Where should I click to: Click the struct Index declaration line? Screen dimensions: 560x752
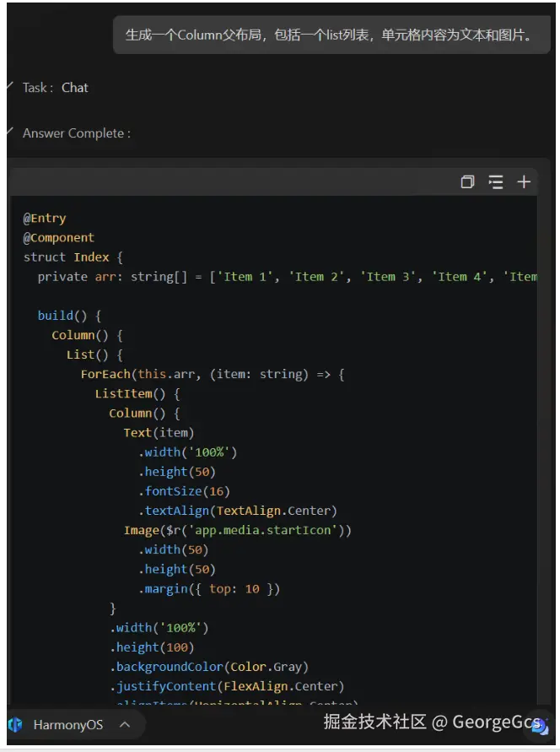[x=73, y=257]
